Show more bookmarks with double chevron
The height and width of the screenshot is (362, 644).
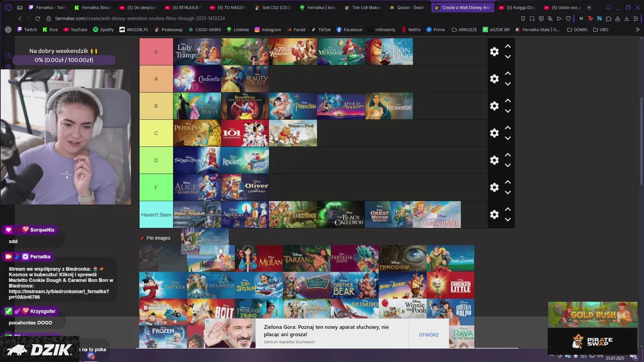coord(638,30)
